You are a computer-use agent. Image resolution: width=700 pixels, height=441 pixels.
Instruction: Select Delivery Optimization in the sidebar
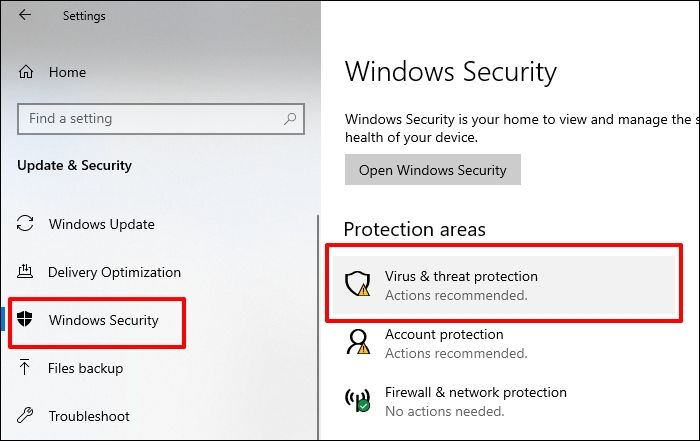point(114,272)
